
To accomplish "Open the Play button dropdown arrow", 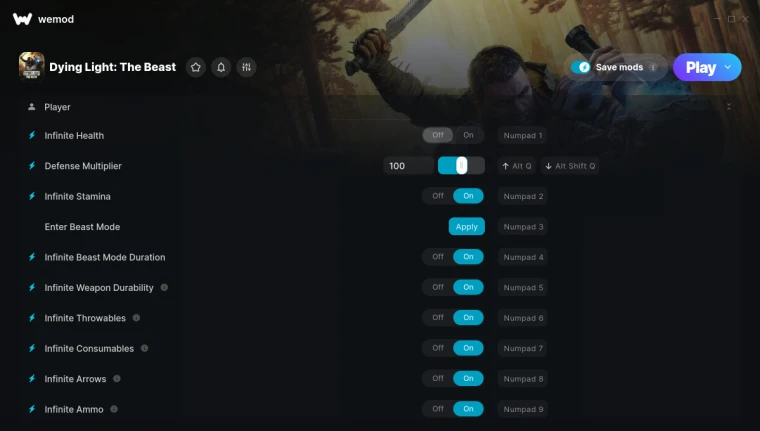I will (x=728, y=67).
